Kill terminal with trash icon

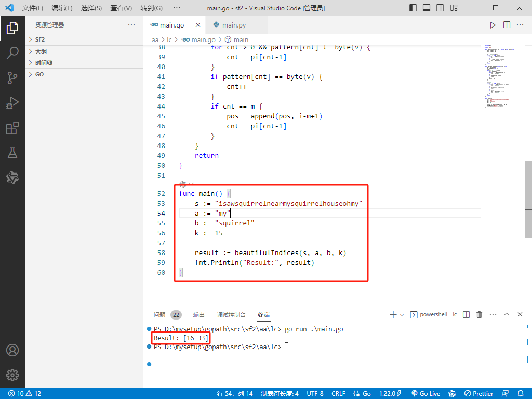(479, 314)
